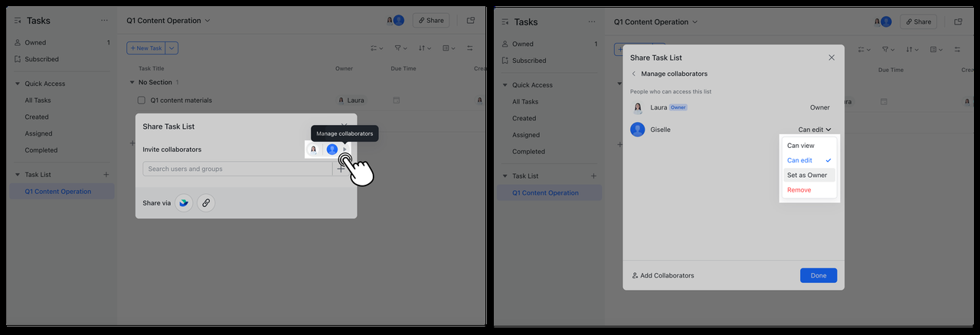Click Laura's avatar beside the Owner badge
Image resolution: width=980 pixels, height=335 pixels.
point(637,108)
